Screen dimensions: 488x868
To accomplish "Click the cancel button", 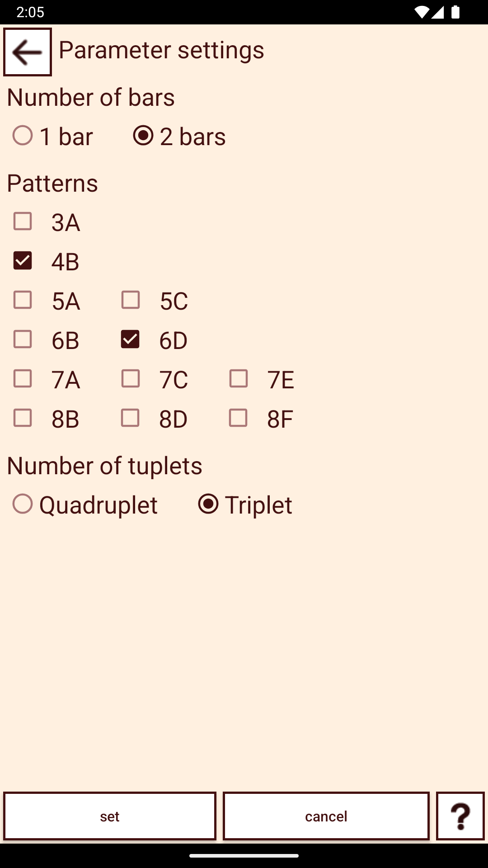I will [326, 816].
